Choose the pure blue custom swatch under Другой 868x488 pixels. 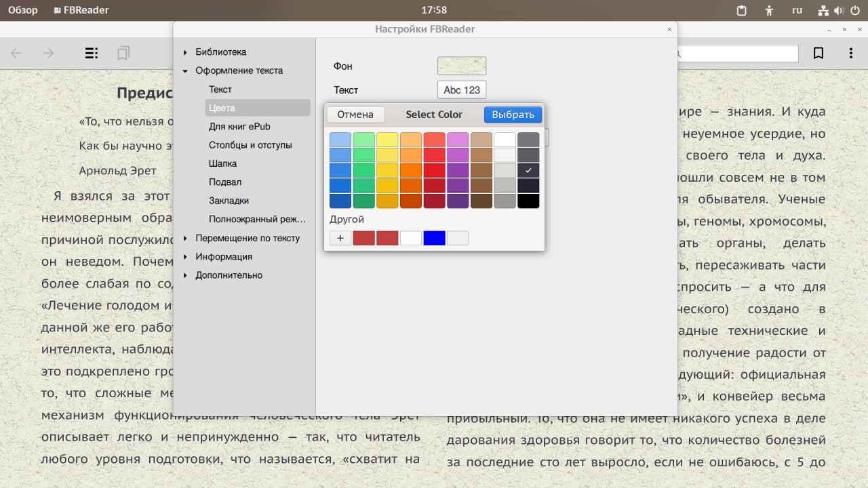coord(434,238)
